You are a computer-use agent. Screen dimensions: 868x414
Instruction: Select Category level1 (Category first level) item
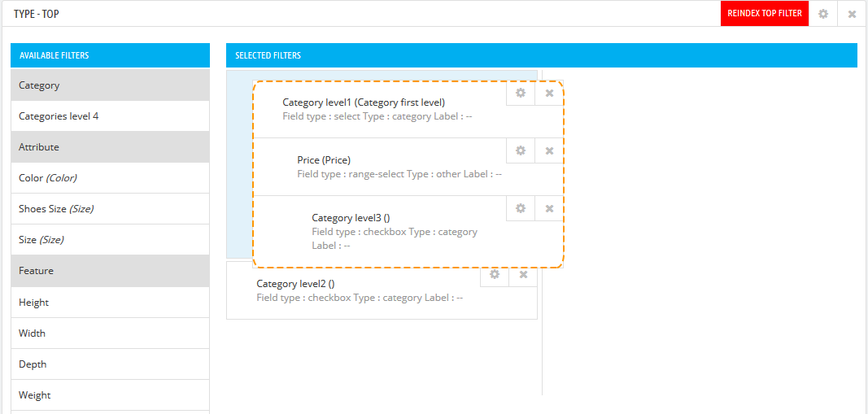point(408,109)
